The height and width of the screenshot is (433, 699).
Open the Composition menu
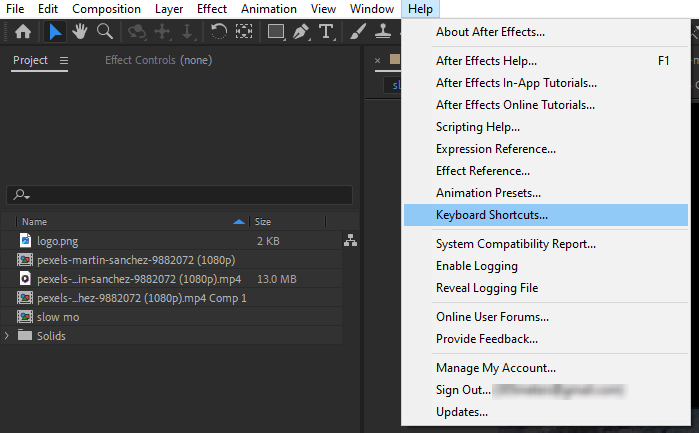point(106,8)
